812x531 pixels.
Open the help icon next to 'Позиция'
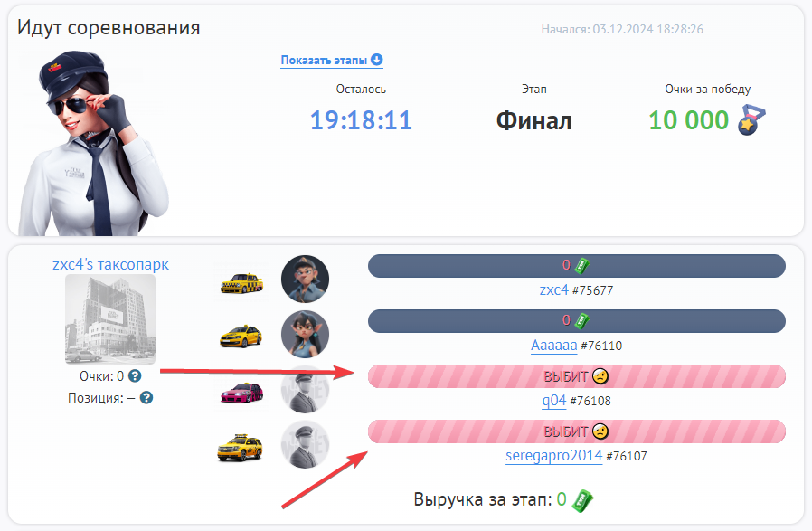coord(146,398)
